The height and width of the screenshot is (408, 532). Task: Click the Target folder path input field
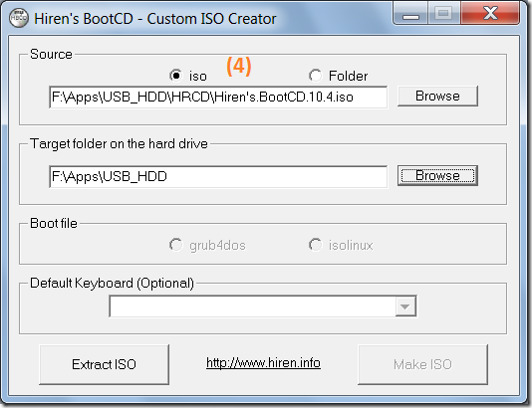click(x=218, y=176)
